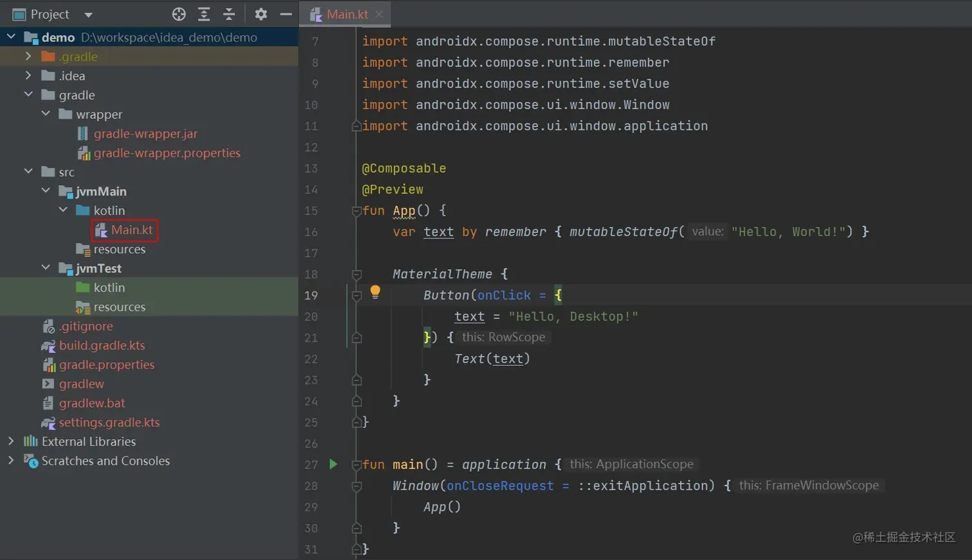Click the yellow lightbulb intention icon
972x560 pixels.
375,293
